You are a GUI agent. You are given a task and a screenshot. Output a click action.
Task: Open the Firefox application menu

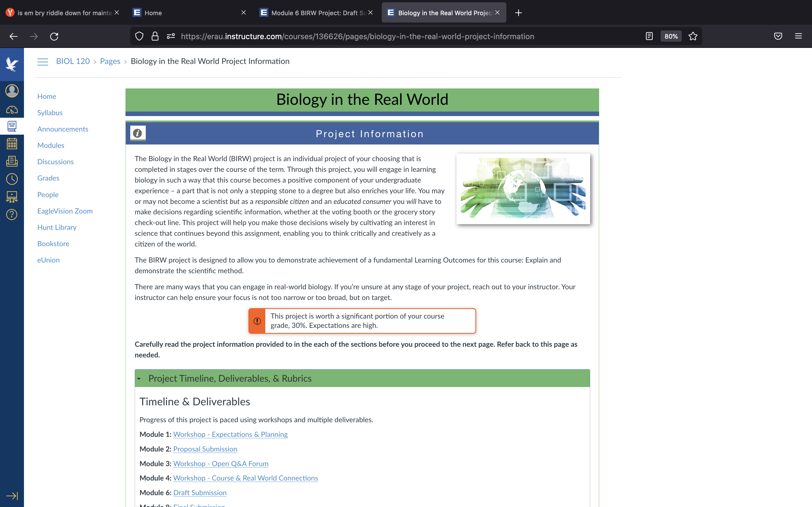coord(798,36)
